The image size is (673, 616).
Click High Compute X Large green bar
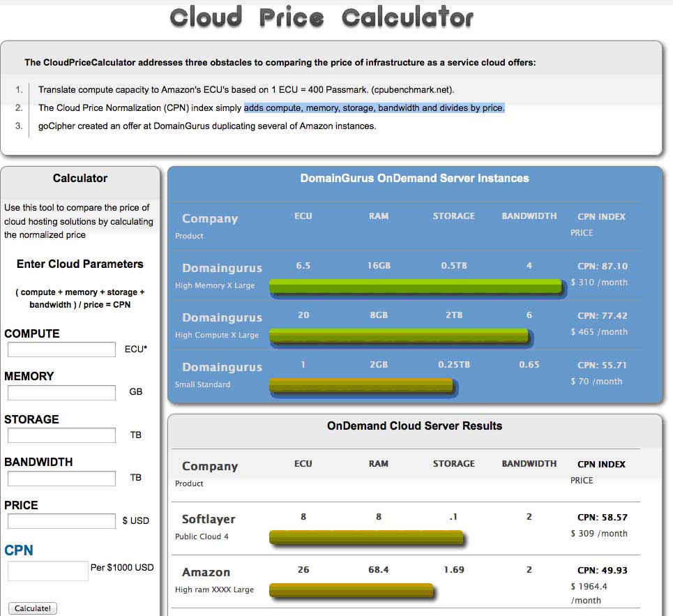click(x=399, y=336)
